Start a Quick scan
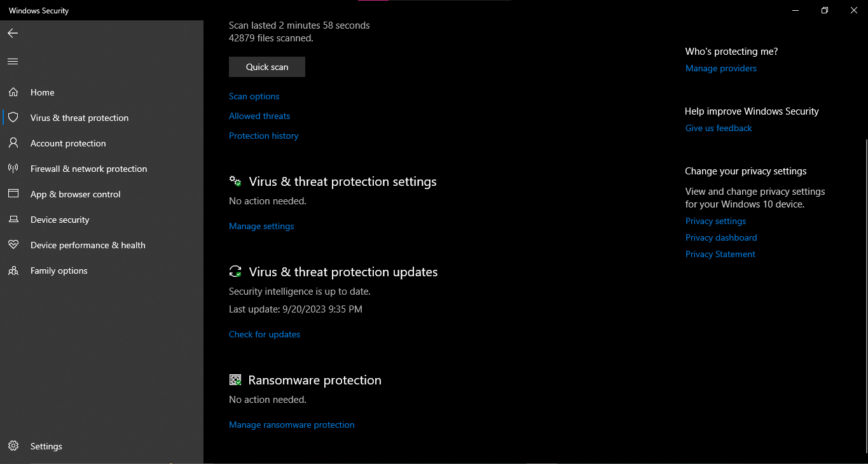 pos(267,67)
